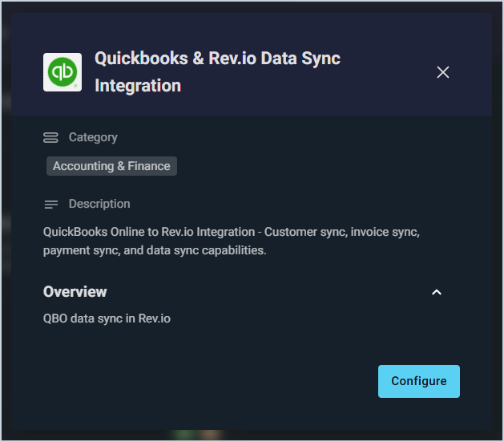The height and width of the screenshot is (442, 504).
Task: Click the "Quickbooks & Rev.io Data Sync" title line
Action: [x=217, y=59]
